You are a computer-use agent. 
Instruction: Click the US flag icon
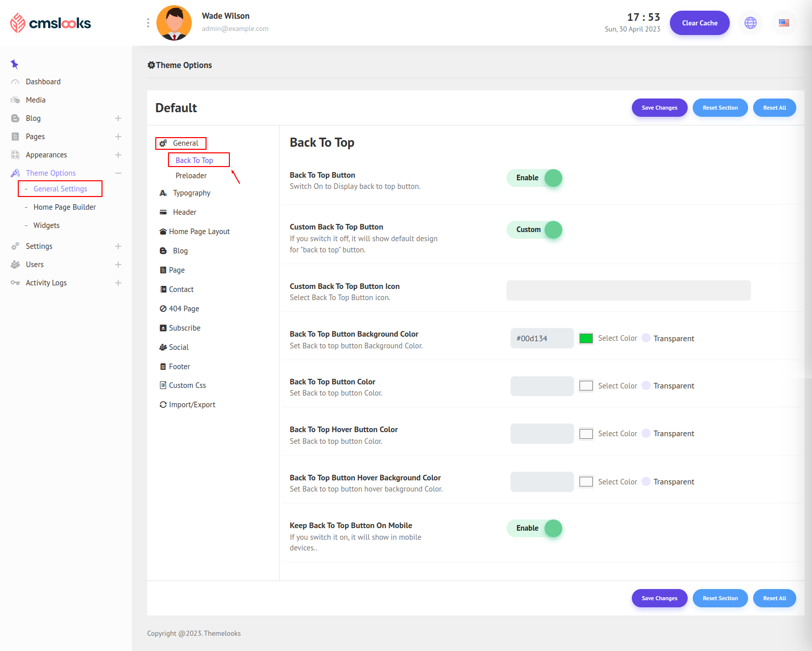[x=784, y=23]
